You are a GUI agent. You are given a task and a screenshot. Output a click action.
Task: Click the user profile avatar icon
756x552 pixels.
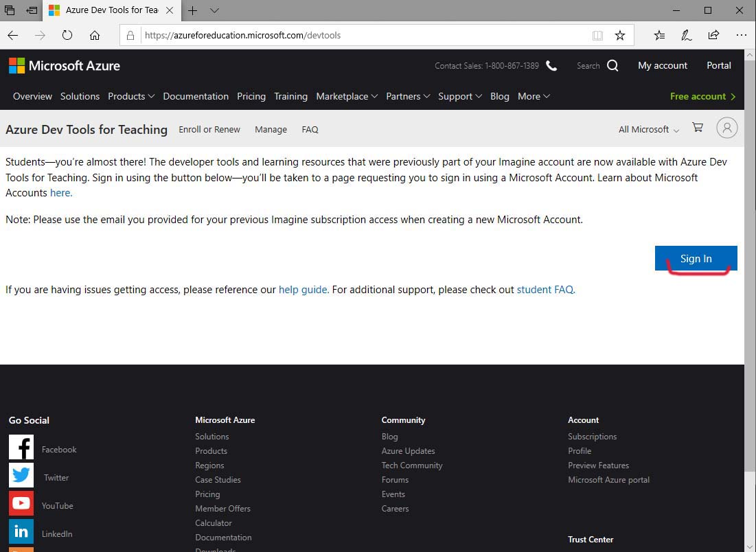pyautogui.click(x=726, y=128)
